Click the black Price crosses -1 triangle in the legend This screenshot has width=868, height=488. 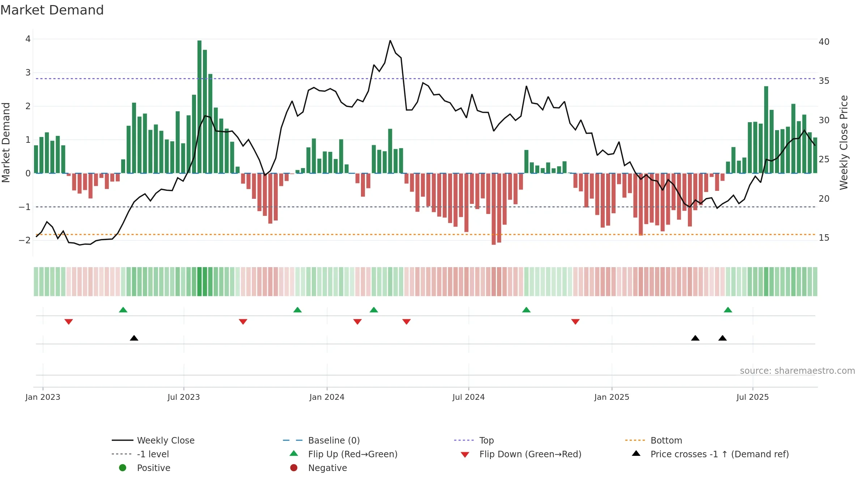coord(636,453)
